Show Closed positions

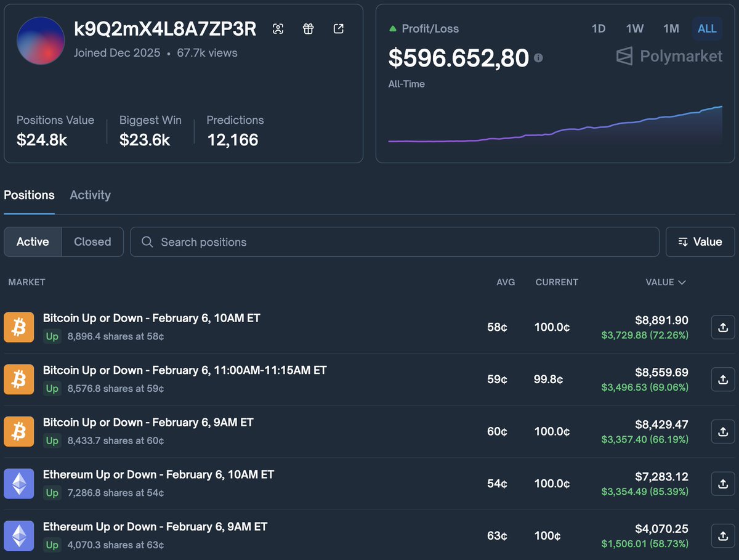(x=92, y=242)
